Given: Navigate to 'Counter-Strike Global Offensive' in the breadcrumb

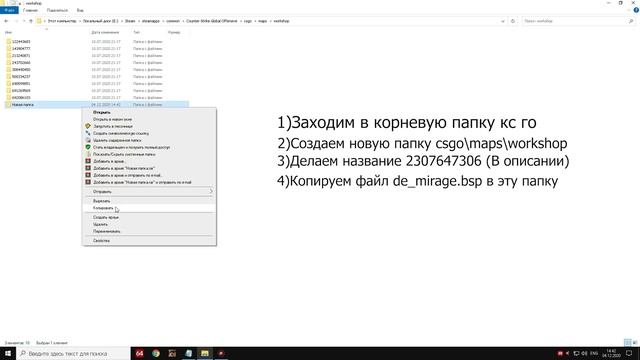Looking at the screenshot, I should (x=211, y=21).
